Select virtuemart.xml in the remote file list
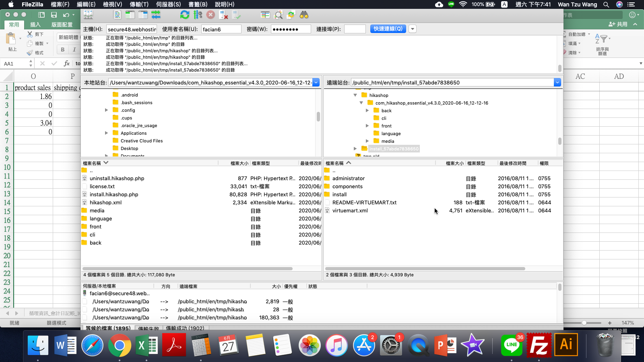 point(350,210)
